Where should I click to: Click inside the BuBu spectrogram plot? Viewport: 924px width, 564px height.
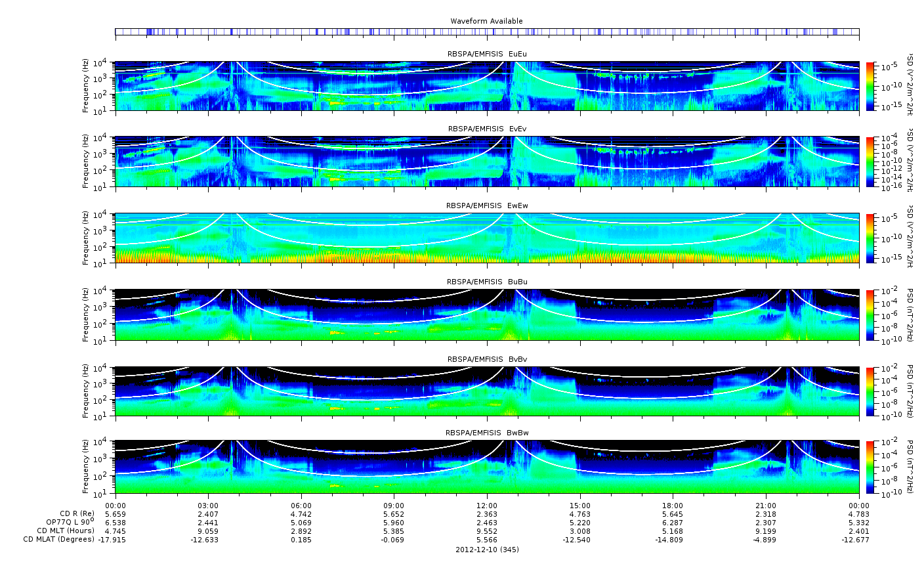point(487,315)
